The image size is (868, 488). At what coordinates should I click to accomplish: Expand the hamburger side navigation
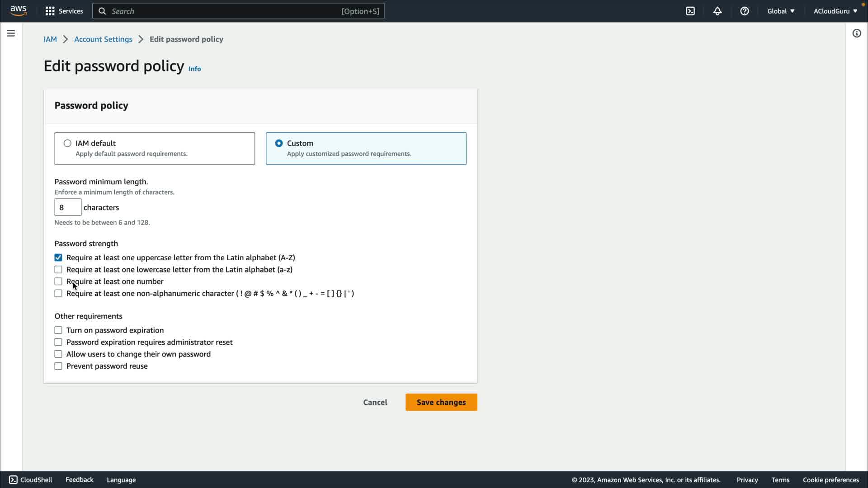(11, 33)
